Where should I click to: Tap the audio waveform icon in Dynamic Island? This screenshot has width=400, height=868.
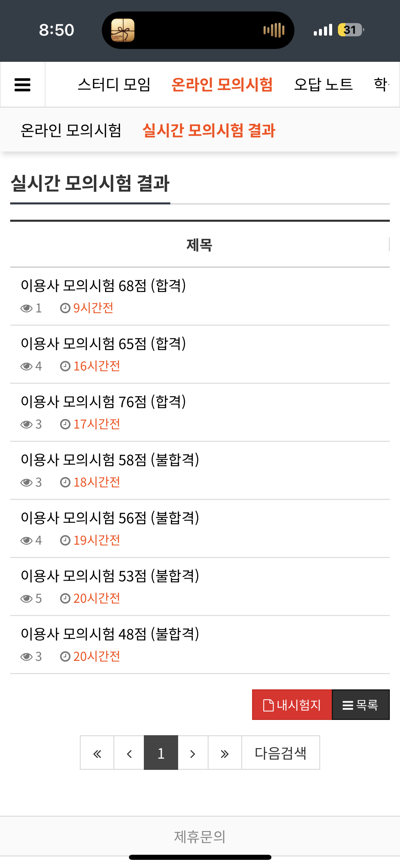[274, 30]
